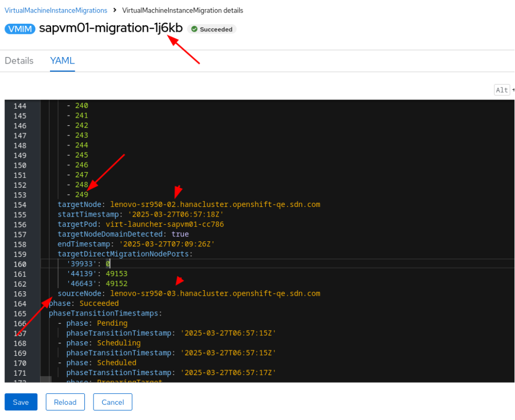Click line number 154 in the gutter
Screen dimensions: 515x420
(20, 205)
